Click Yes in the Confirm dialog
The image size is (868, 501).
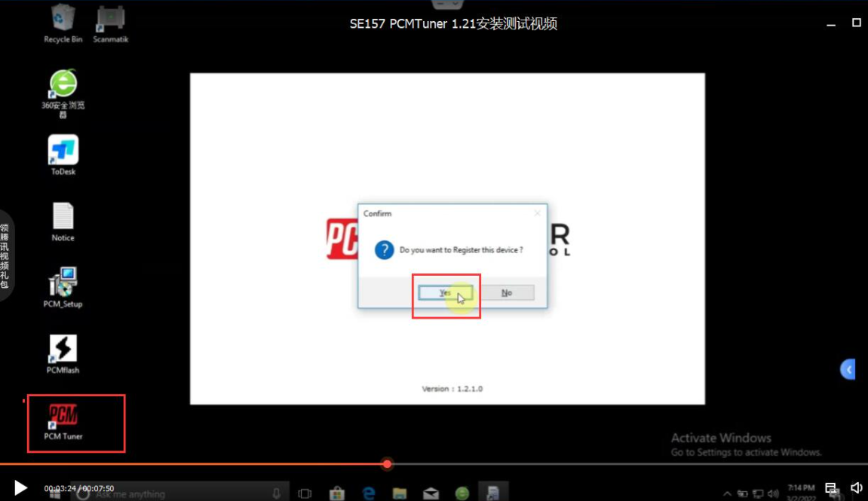click(x=446, y=292)
